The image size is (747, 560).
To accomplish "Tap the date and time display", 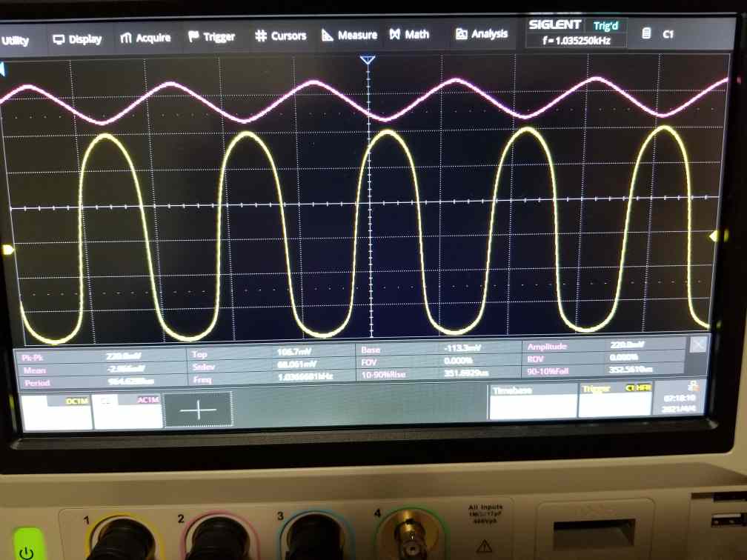I will pyautogui.click(x=684, y=402).
